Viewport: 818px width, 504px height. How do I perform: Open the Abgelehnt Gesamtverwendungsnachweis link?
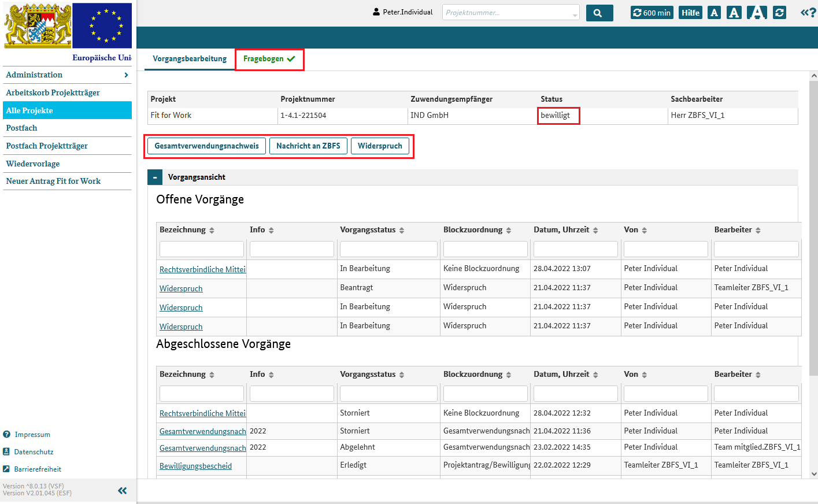coord(202,448)
